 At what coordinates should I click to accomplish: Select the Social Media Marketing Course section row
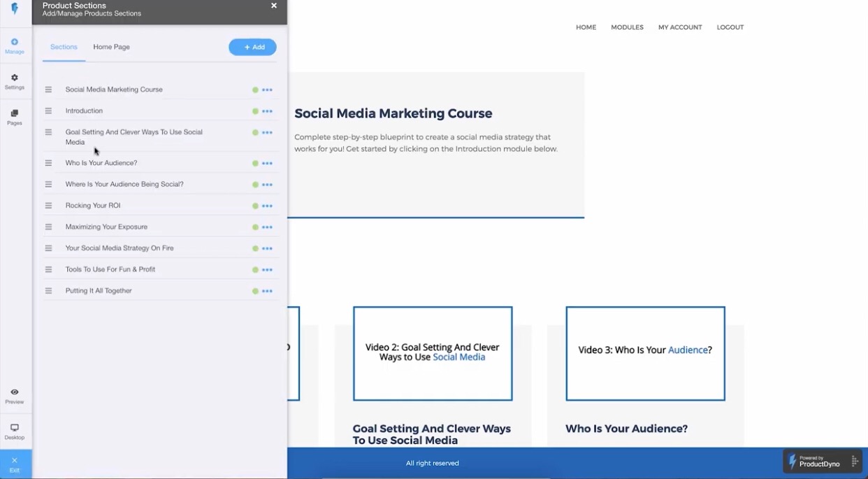pyautogui.click(x=161, y=90)
